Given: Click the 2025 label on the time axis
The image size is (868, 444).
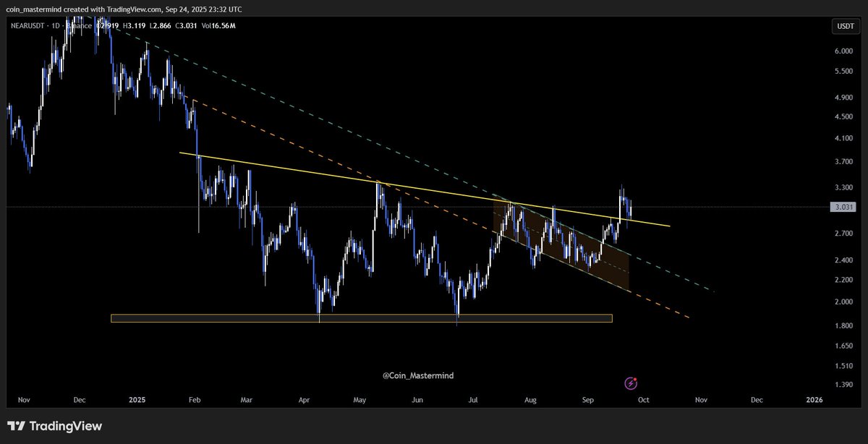Looking at the screenshot, I should pos(137,399).
